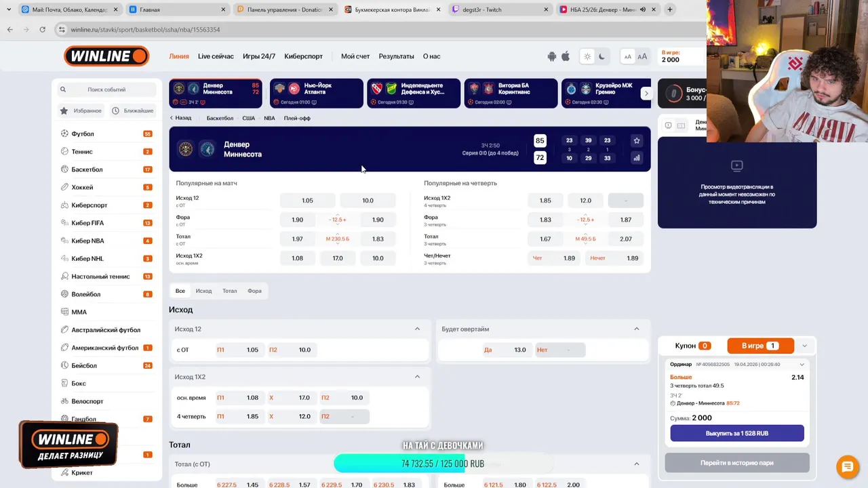This screenshot has width=868, height=488.
Task: Open the Американский футбол category
Action: click(x=106, y=348)
